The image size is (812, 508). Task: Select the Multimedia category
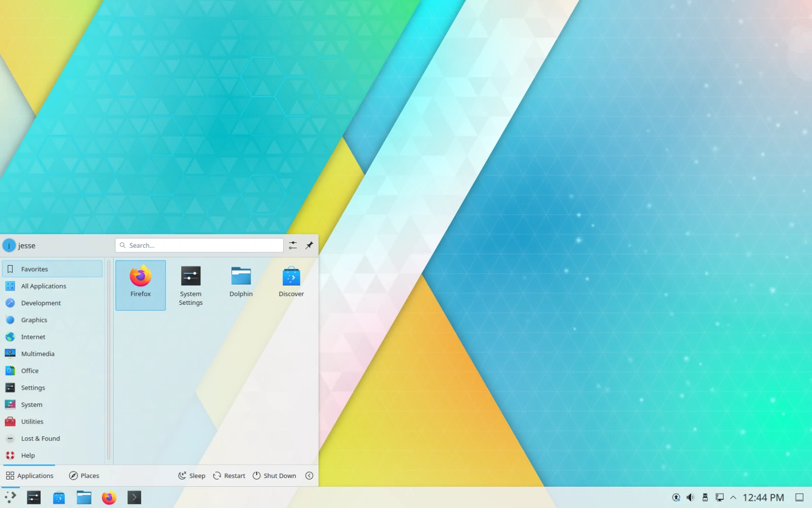pyautogui.click(x=38, y=354)
